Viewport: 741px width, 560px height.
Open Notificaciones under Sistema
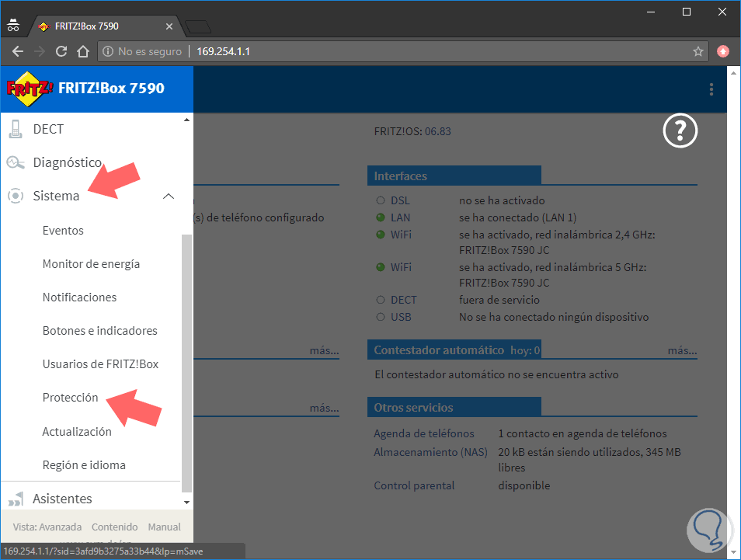(x=79, y=297)
